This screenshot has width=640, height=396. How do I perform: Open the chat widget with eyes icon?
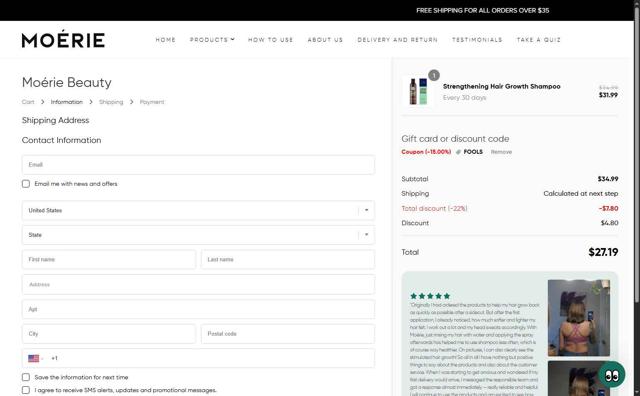pos(611,374)
